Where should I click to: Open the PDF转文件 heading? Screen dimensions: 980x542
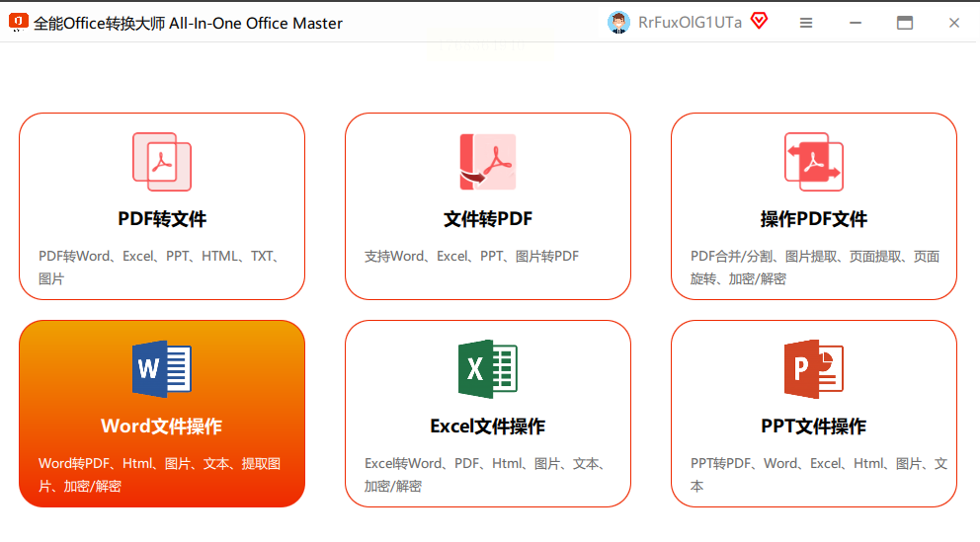point(162,219)
